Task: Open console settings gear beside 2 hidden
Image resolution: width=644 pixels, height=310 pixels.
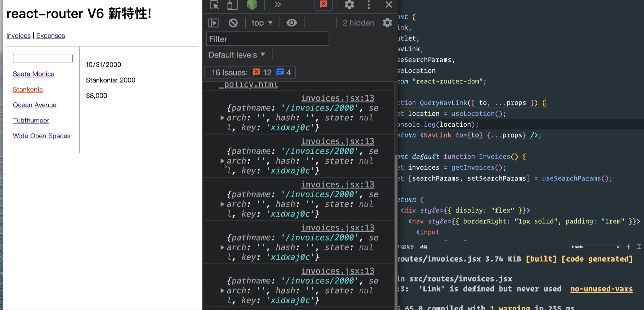Action: tap(387, 23)
